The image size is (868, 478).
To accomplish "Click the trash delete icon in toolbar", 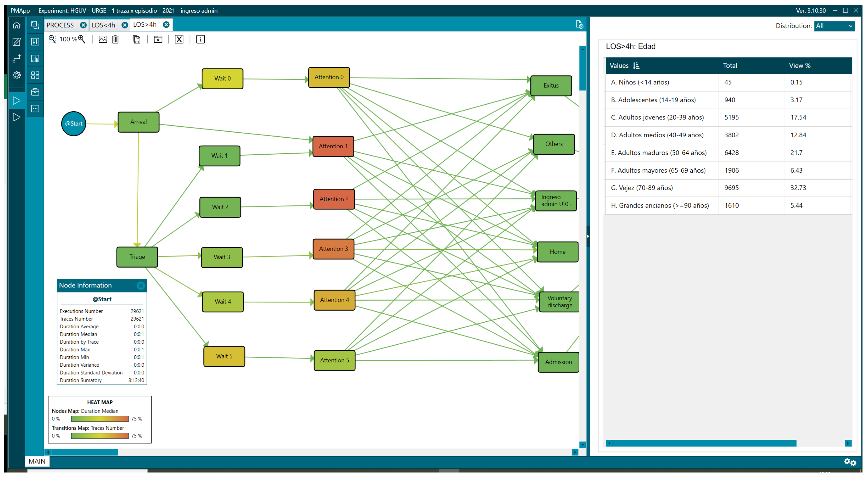I will point(116,39).
